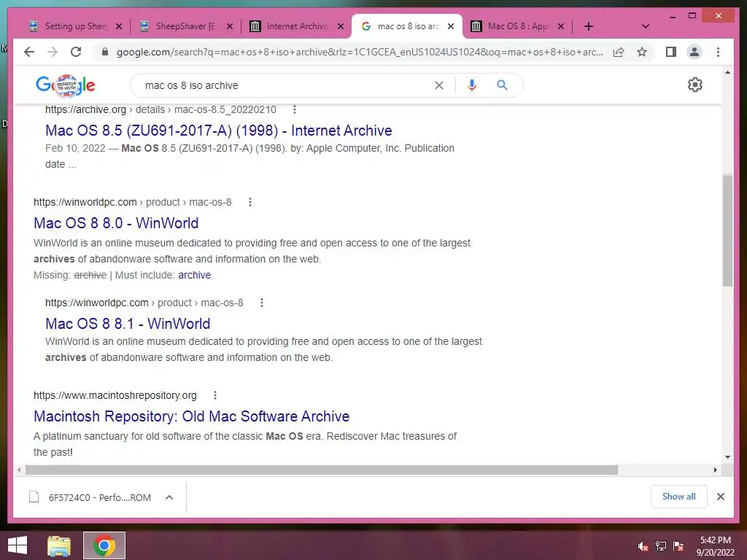747x560 pixels.
Task: Open network status tray icon
Action: coord(661,546)
